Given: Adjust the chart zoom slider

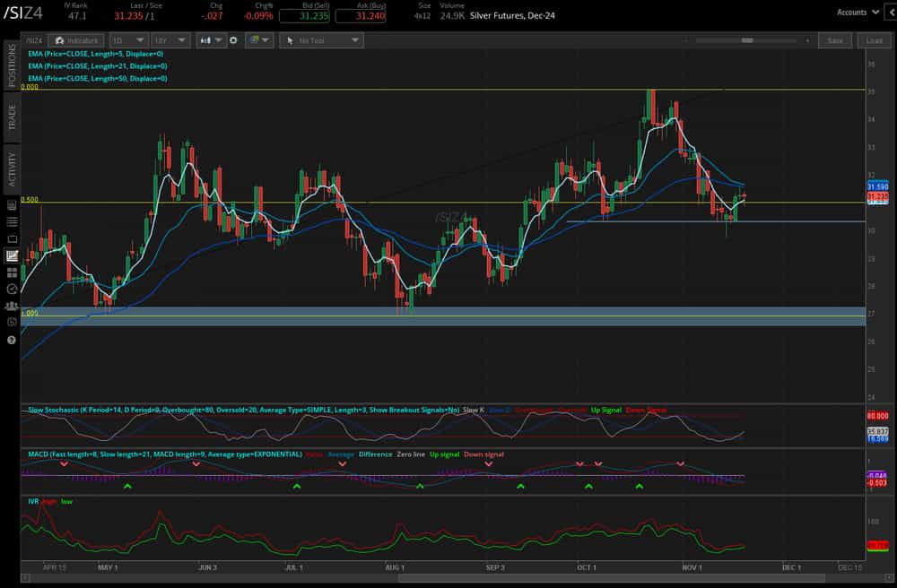Looking at the screenshot, I should tap(747, 39).
